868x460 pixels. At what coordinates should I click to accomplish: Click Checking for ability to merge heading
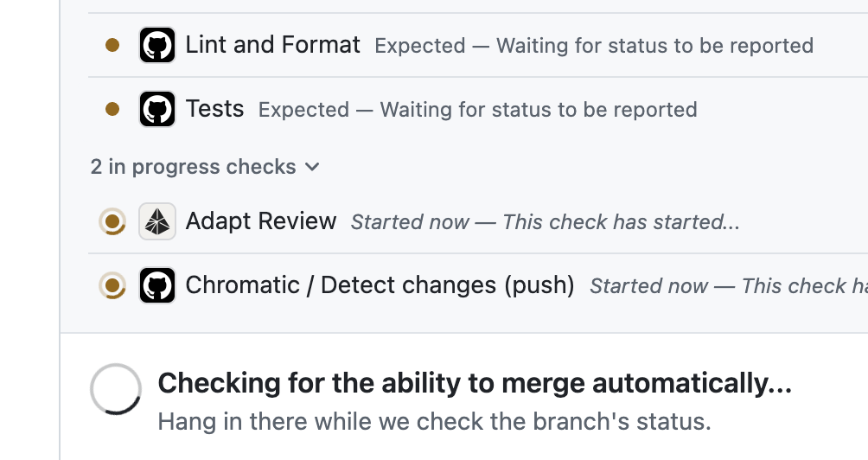click(475, 383)
